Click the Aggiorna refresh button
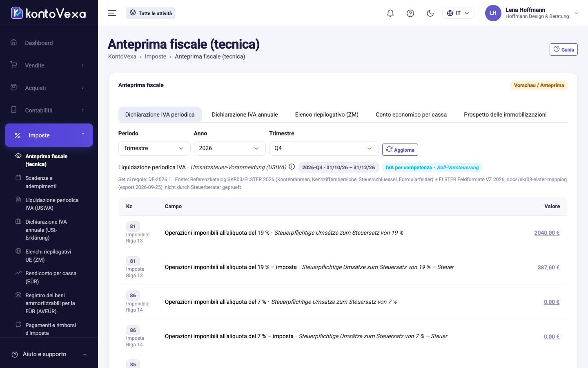 [400, 150]
